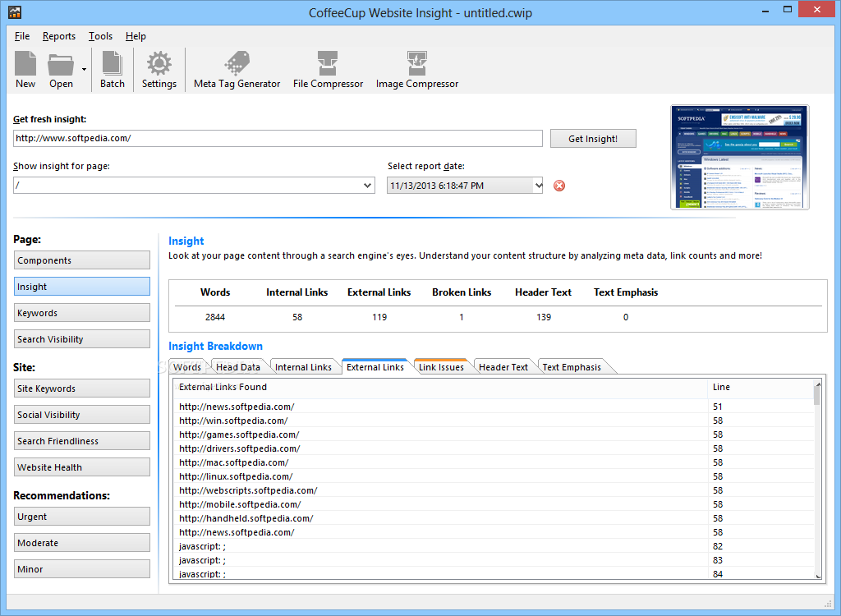Viewport: 841px width, 616px height.
Task: Click the New document toolbar icon
Action: pyautogui.click(x=25, y=69)
